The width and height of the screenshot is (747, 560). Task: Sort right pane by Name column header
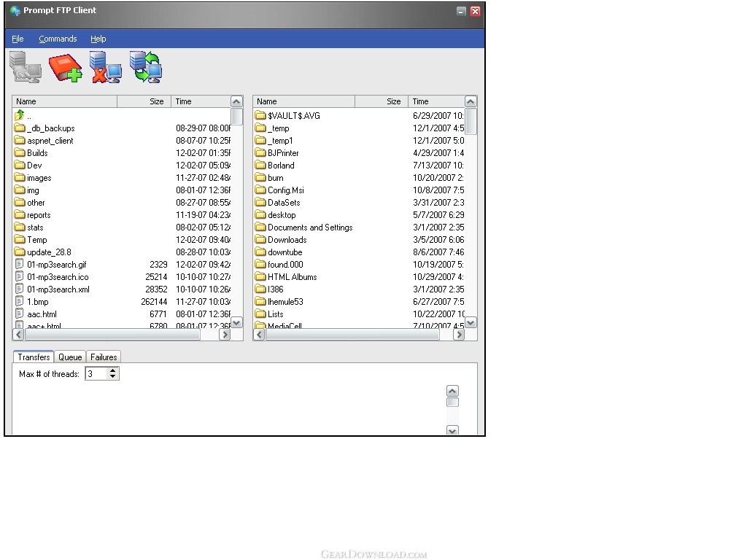click(x=304, y=101)
